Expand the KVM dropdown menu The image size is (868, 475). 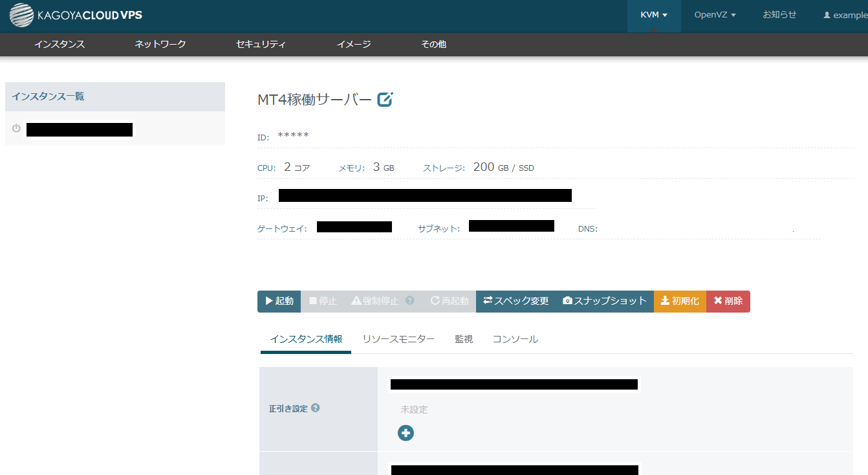(x=653, y=16)
